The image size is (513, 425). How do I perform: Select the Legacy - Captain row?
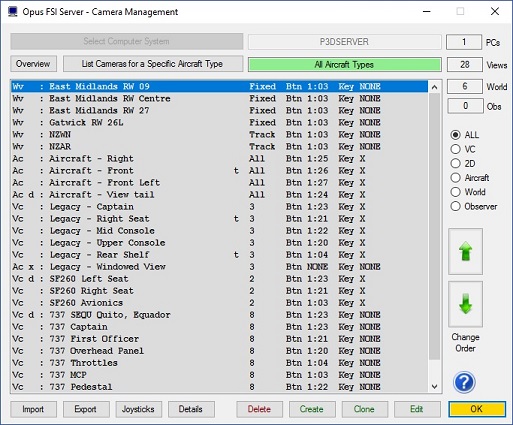point(220,207)
